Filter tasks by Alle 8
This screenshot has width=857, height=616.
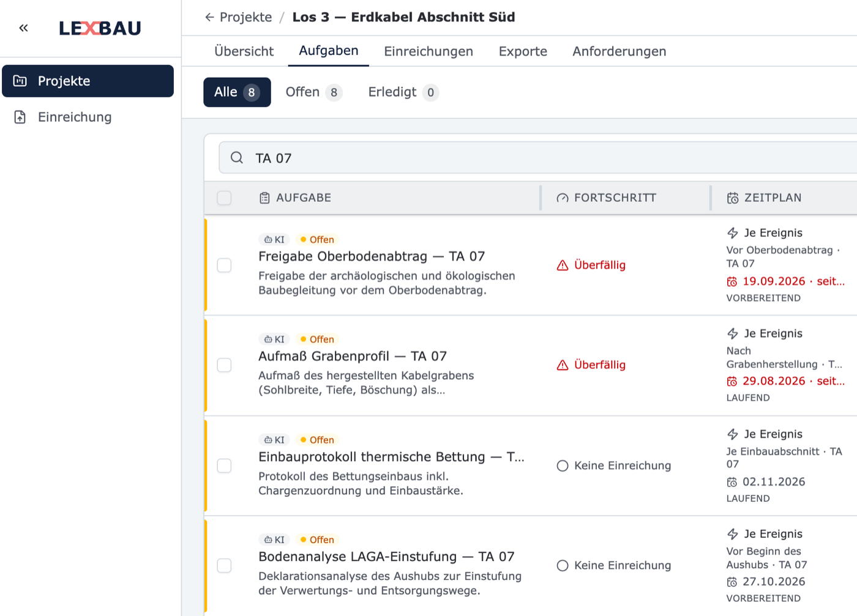(x=237, y=92)
